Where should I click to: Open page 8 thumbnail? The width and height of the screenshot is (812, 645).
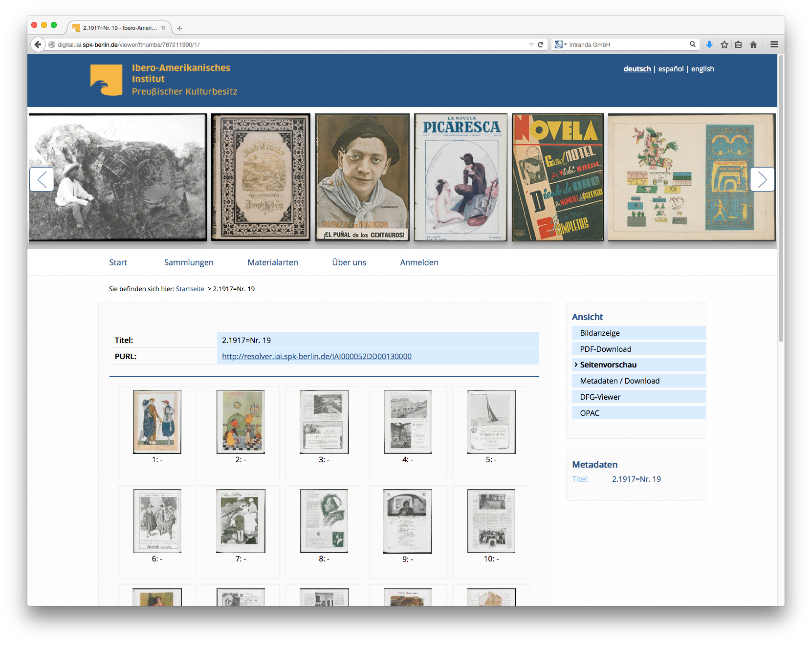tap(324, 521)
